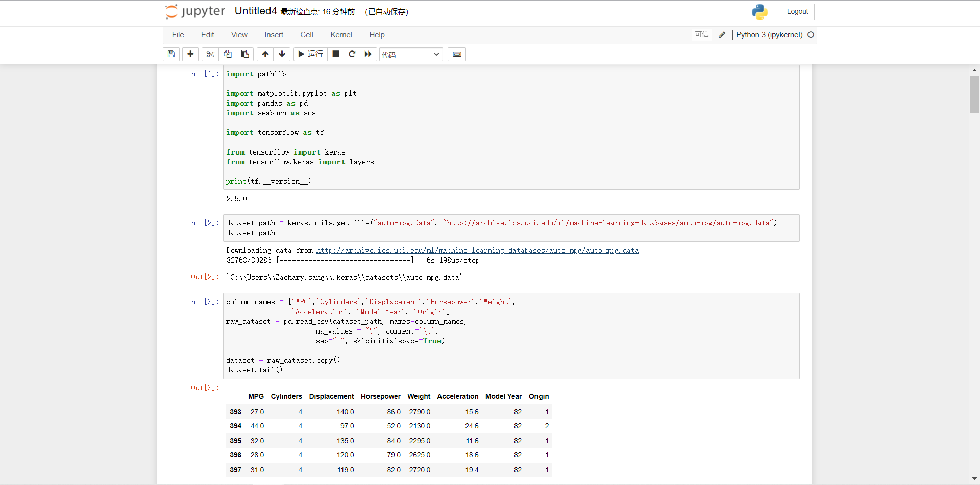Image resolution: width=980 pixels, height=485 pixels.
Task: Interrupt the kernel with the stop icon
Action: [336, 54]
